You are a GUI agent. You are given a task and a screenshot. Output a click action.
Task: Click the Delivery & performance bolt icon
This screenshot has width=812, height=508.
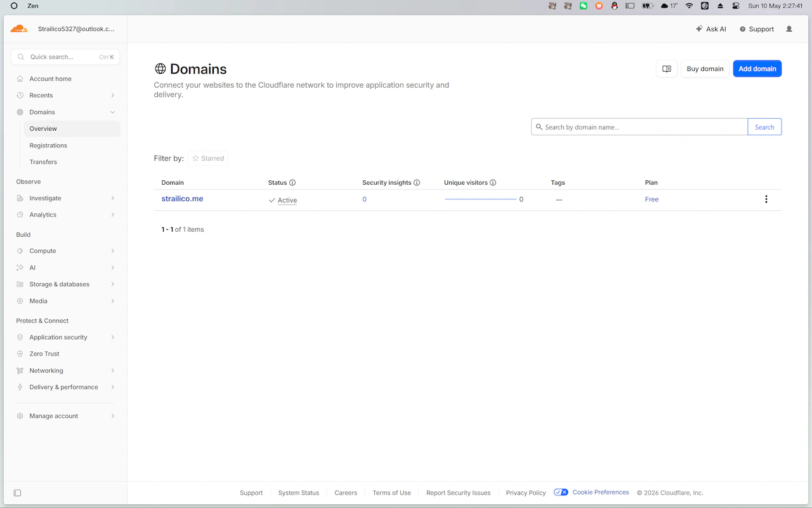click(x=20, y=387)
